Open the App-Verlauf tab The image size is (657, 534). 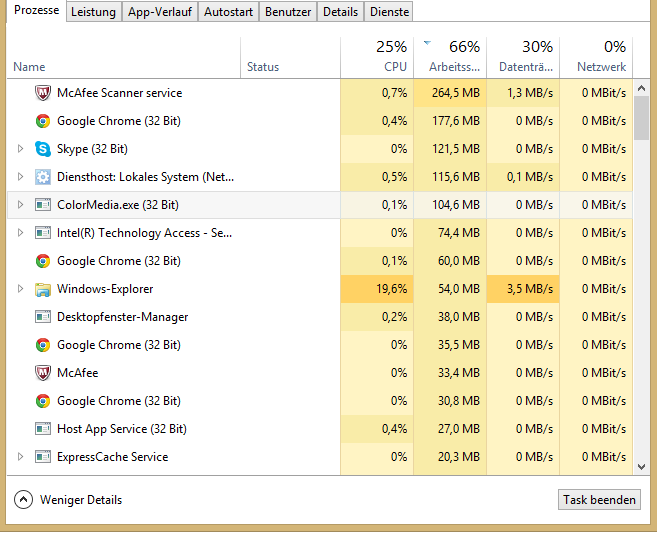pos(160,12)
